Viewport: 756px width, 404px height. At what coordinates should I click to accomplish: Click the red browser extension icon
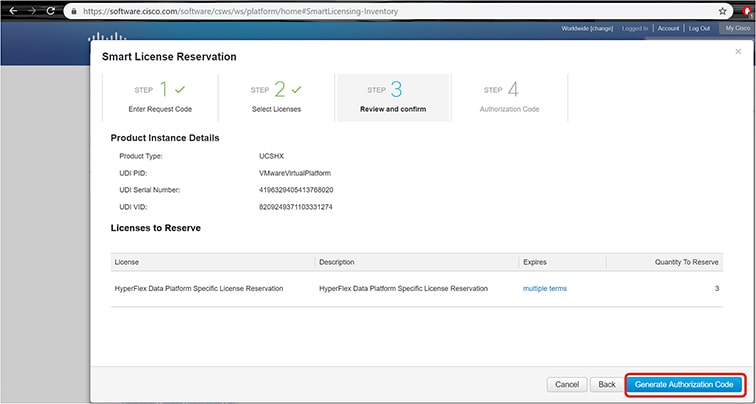pyautogui.click(x=748, y=12)
